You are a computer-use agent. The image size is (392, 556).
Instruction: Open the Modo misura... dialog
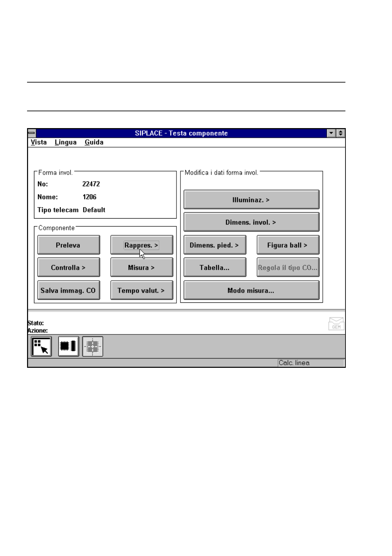(x=251, y=290)
